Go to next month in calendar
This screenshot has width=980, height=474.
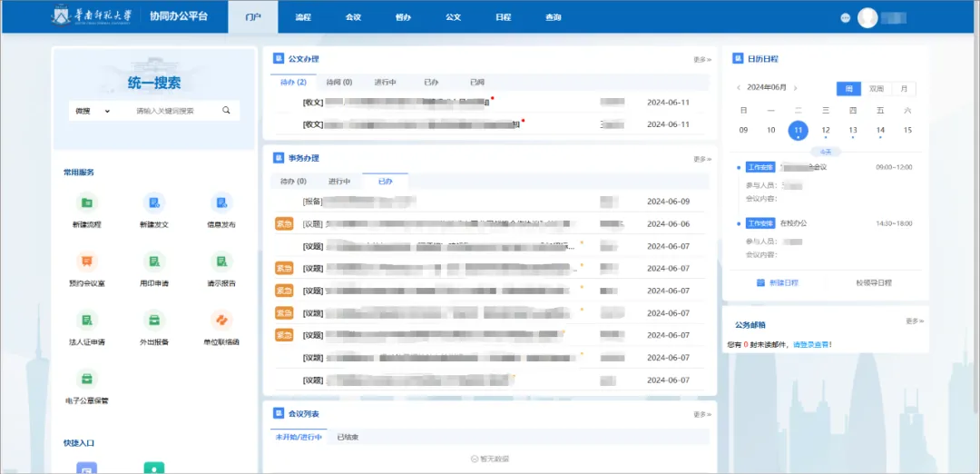(x=795, y=88)
